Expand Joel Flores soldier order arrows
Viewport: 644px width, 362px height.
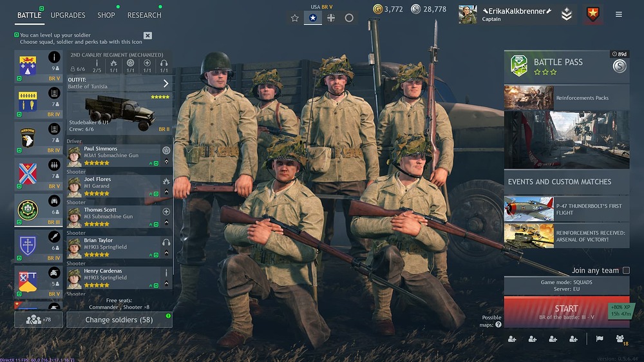166,192
